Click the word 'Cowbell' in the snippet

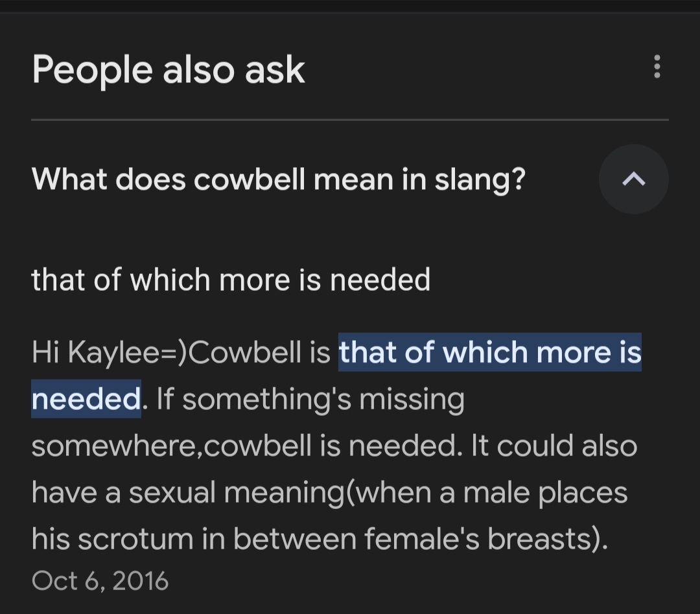pyautogui.click(x=246, y=352)
